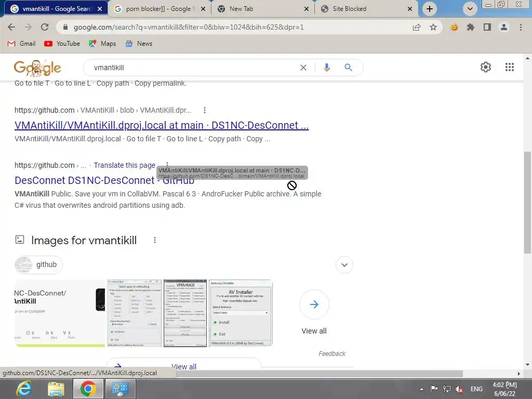Open the orange blocker extension icon

pos(454,27)
